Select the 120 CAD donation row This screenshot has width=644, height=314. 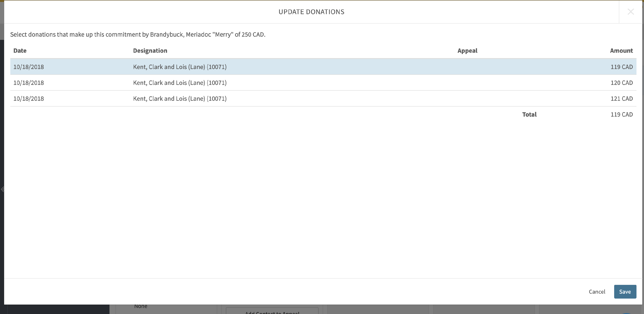(323, 83)
